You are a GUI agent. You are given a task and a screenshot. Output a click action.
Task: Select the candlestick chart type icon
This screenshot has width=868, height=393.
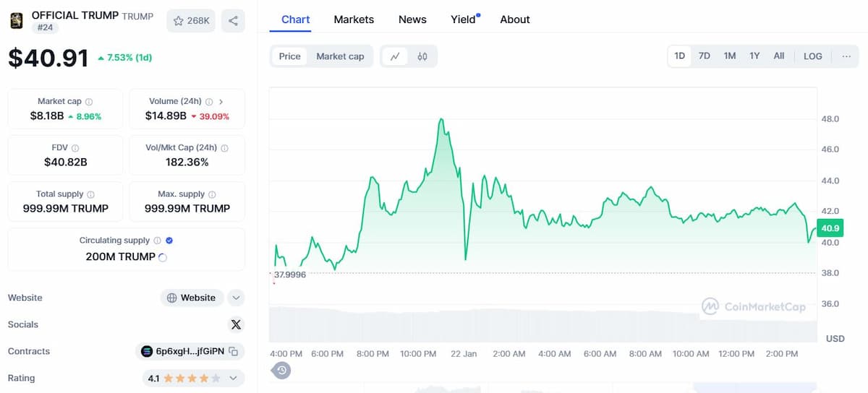click(x=422, y=56)
